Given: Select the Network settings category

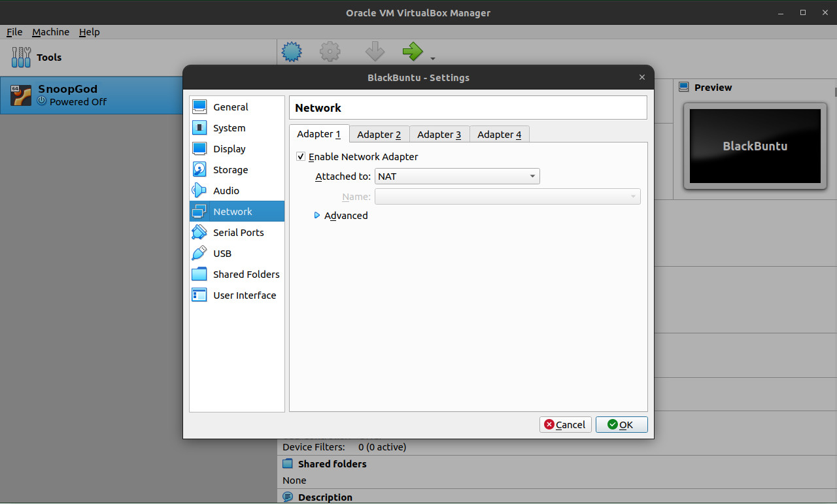Looking at the screenshot, I should [237, 212].
